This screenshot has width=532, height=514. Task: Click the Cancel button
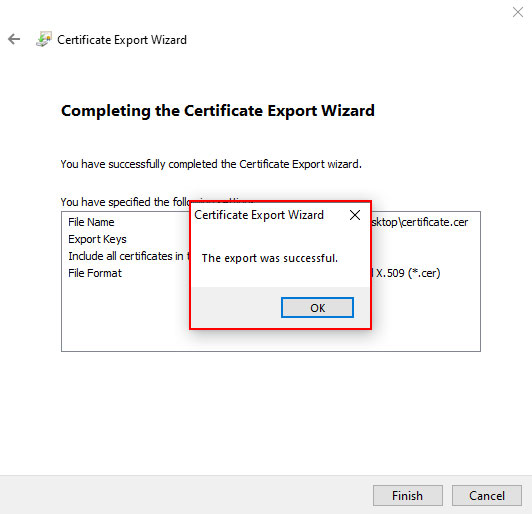(x=487, y=496)
